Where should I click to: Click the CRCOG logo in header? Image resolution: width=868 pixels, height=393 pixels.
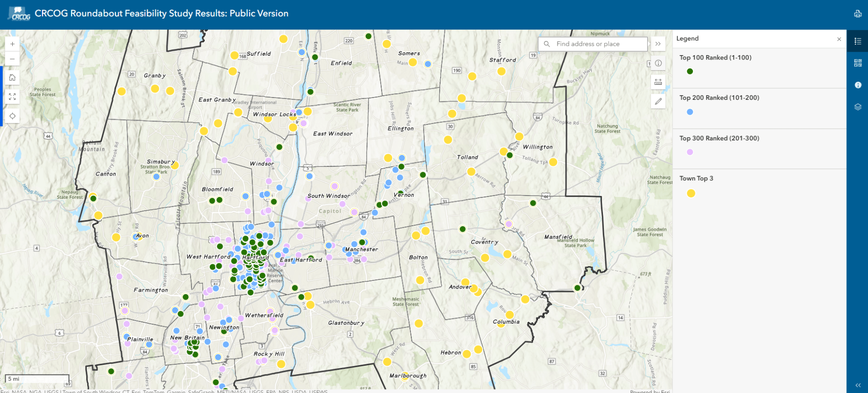19,14
